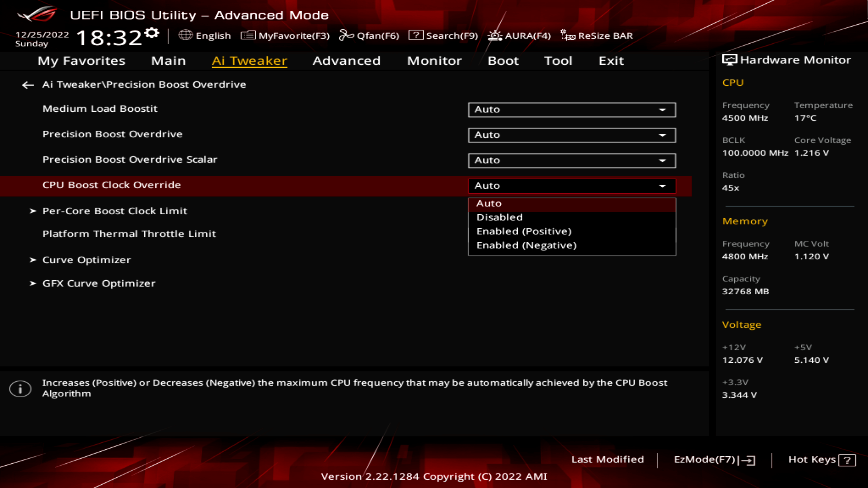Switch to Main tab
Image resolution: width=868 pixels, height=488 pixels.
(168, 61)
